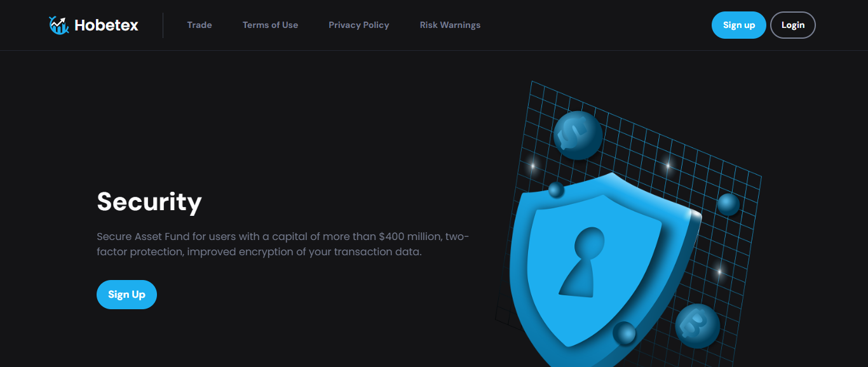Viewport: 868px width, 367px height.
Task: Click the Hobetex brand name text
Action: [x=106, y=25]
